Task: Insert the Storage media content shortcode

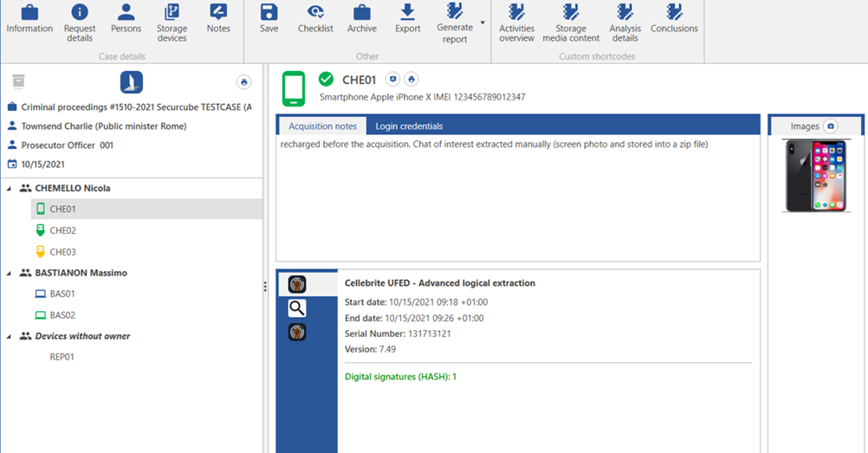Action: (x=571, y=23)
